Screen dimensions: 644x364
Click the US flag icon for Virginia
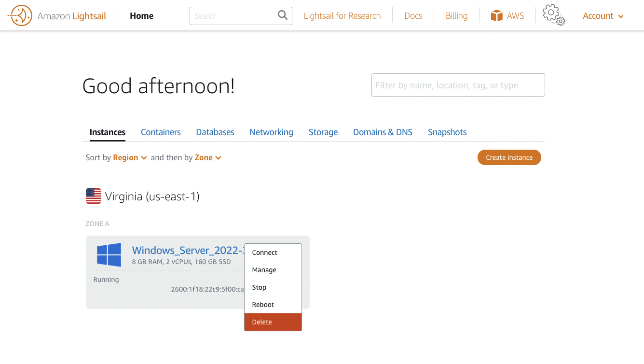(94, 196)
